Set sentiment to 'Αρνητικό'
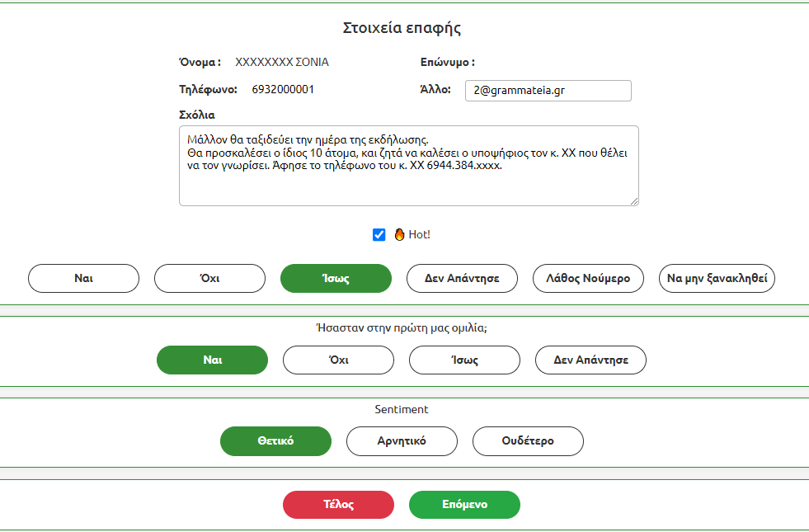The height and width of the screenshot is (532, 809). [402, 441]
